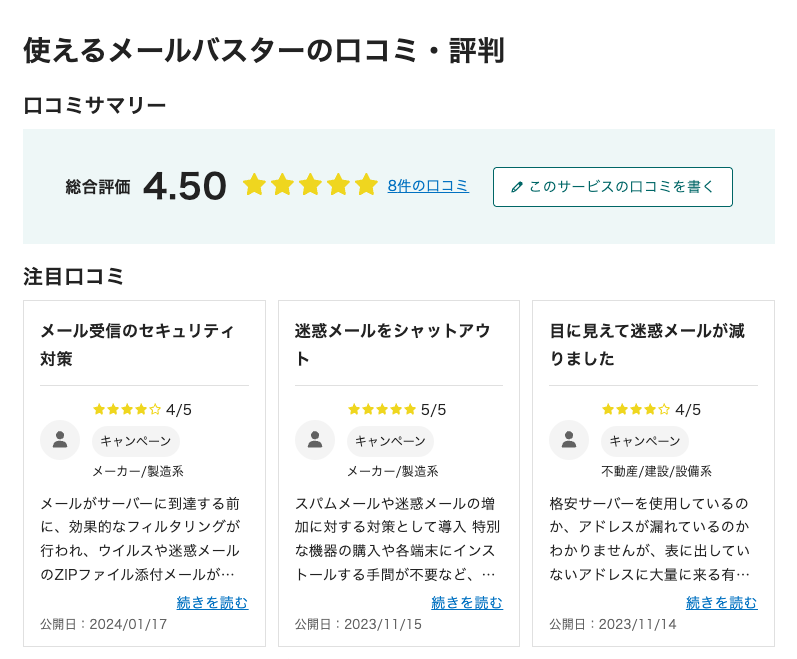Image resolution: width=797 pixels, height=659 pixels.
Task: Click the 4/5 stars in the first review
Action: coord(126,410)
